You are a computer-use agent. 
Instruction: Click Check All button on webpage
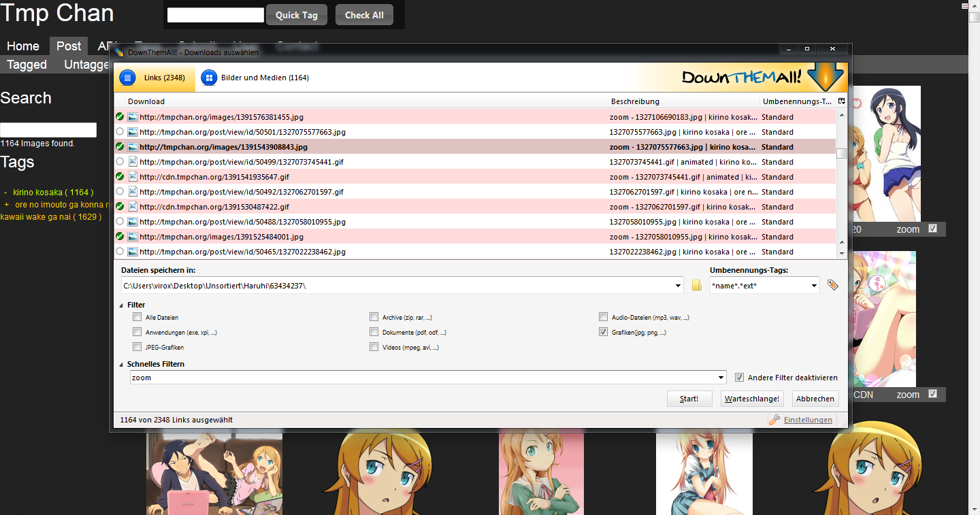[x=364, y=15]
